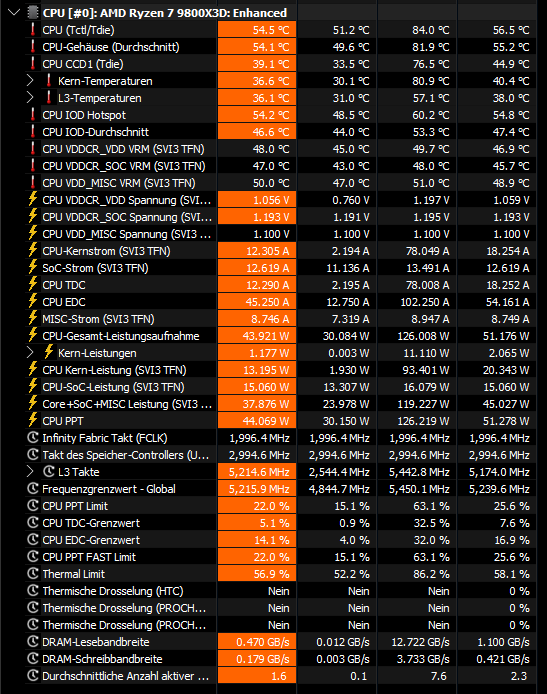Image resolution: width=547 pixels, height=694 pixels.
Task: Expand the Kern-Temperaturen row
Action: tap(30, 81)
